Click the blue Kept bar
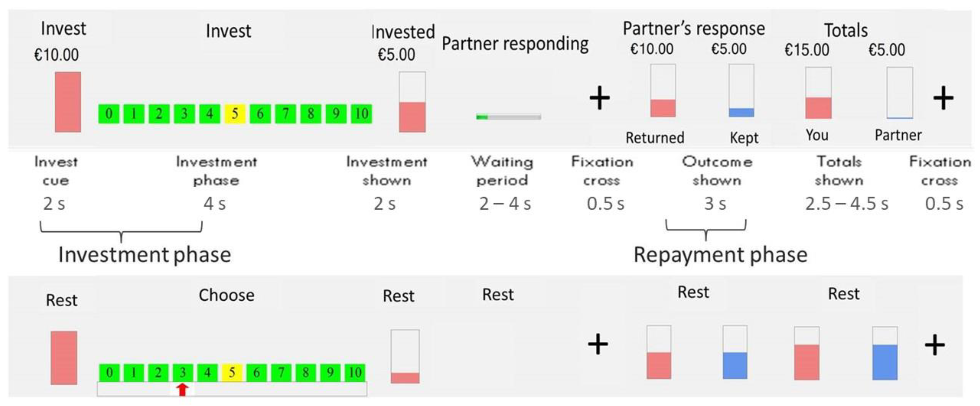 point(741,113)
